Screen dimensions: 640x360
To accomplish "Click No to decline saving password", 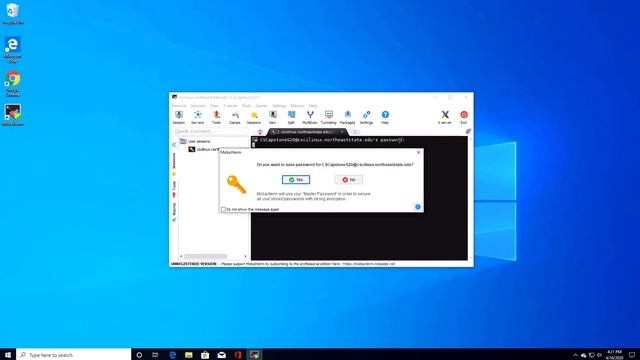I will point(349,180).
